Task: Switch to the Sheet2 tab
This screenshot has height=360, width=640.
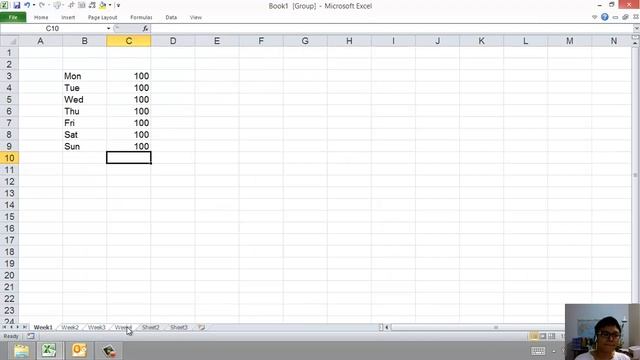Action: 151,327
